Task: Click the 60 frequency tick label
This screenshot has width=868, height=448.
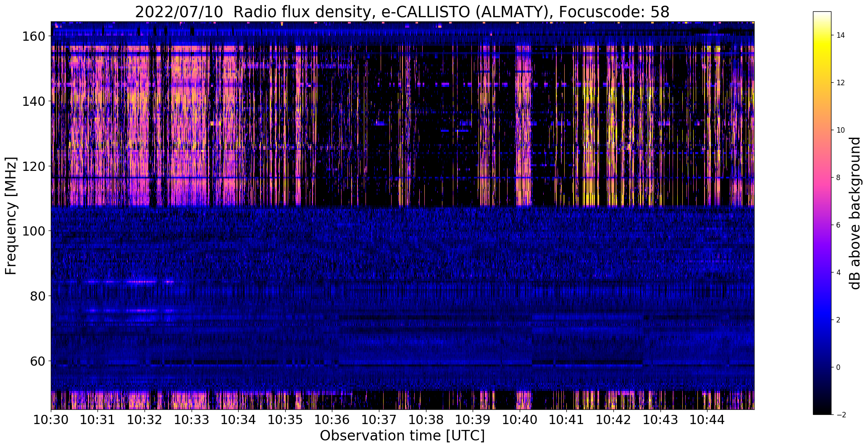Action: (x=37, y=361)
